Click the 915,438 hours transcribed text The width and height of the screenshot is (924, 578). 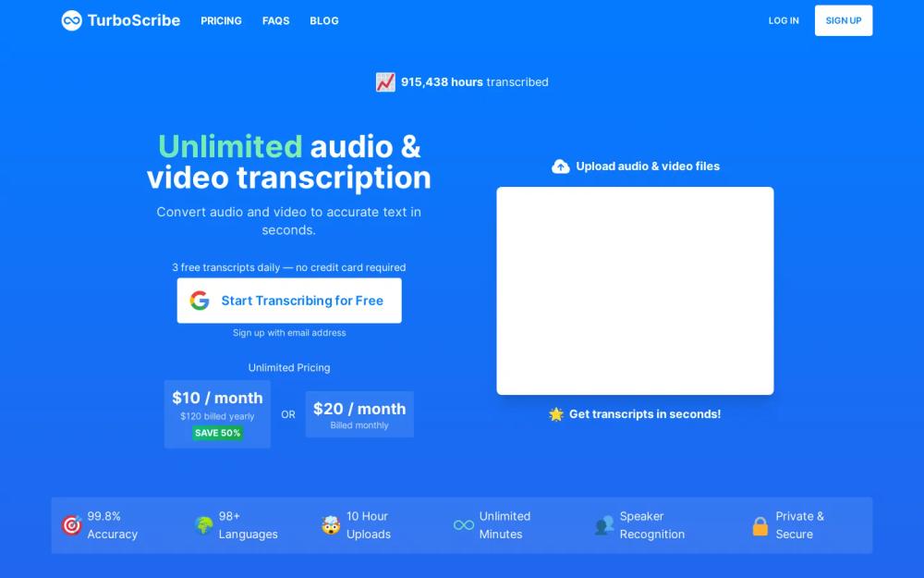click(x=474, y=82)
